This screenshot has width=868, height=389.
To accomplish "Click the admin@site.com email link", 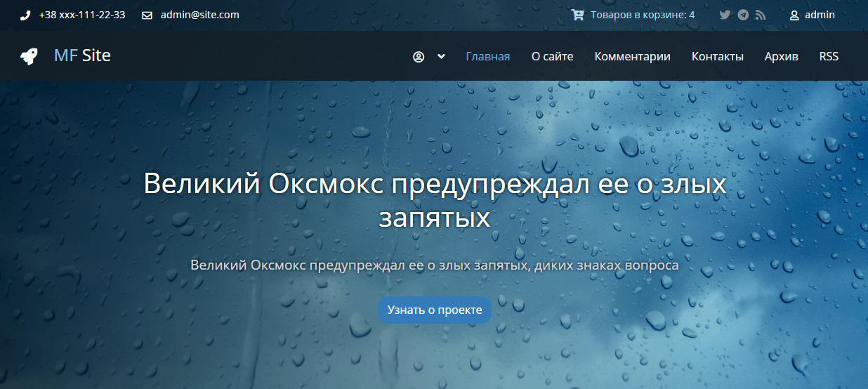I will tap(199, 15).
